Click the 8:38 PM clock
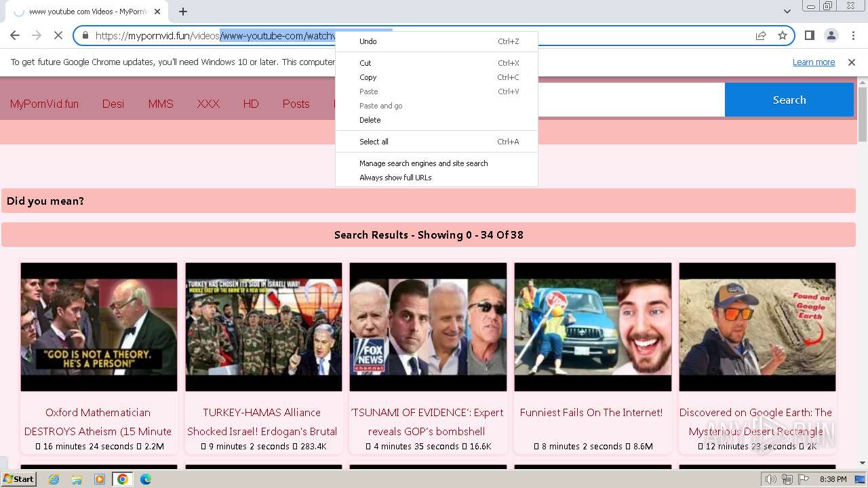868x488 pixels. [x=833, y=479]
